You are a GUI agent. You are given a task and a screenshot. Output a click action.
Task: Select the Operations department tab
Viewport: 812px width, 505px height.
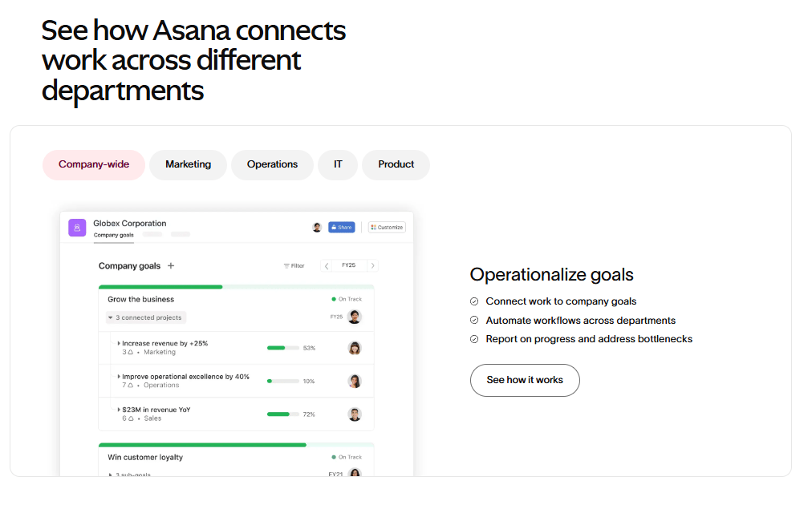coord(272,165)
